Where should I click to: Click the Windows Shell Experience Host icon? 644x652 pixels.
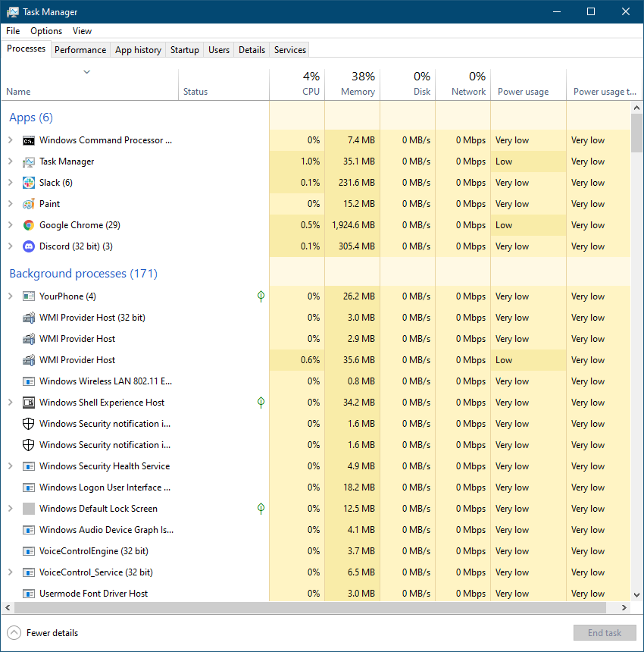[29, 403]
